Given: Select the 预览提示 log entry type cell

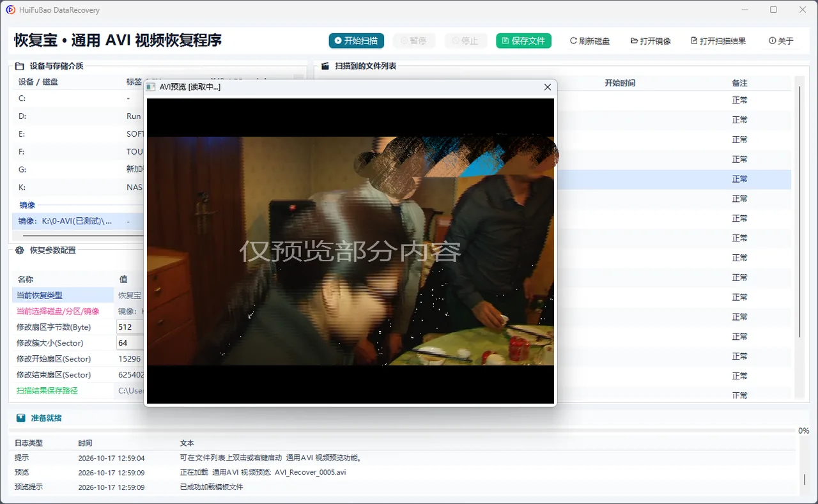Looking at the screenshot, I should tap(29, 487).
